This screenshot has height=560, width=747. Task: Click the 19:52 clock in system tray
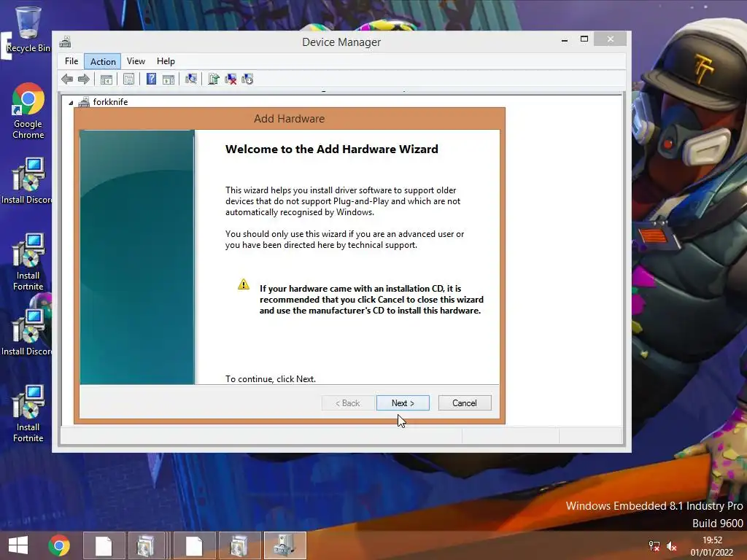coord(712,540)
